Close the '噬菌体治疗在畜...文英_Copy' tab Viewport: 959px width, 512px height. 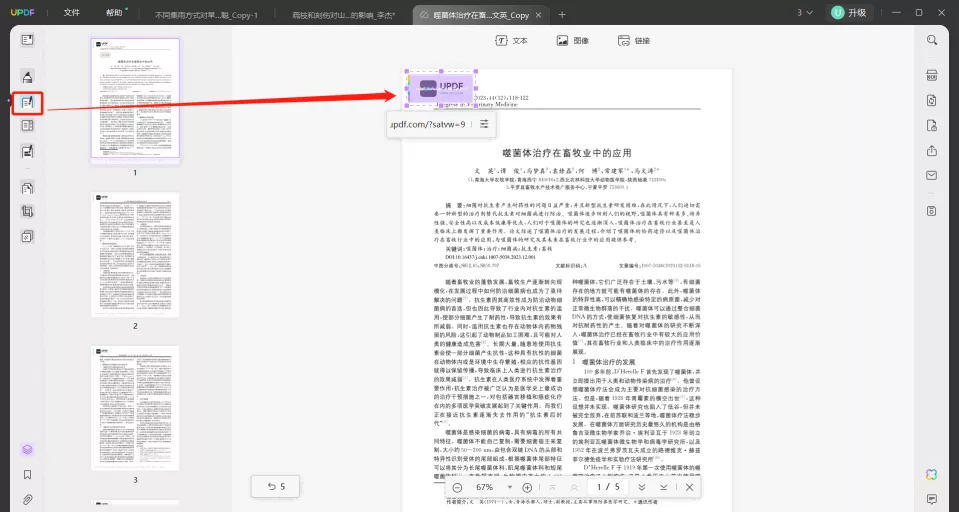click(538, 15)
